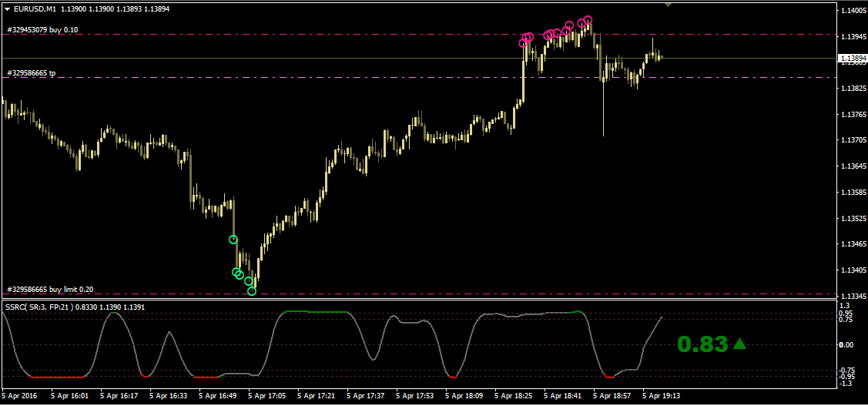Click the 5 Apr 19:13 time label
The image size is (868, 406).
pyautogui.click(x=662, y=397)
